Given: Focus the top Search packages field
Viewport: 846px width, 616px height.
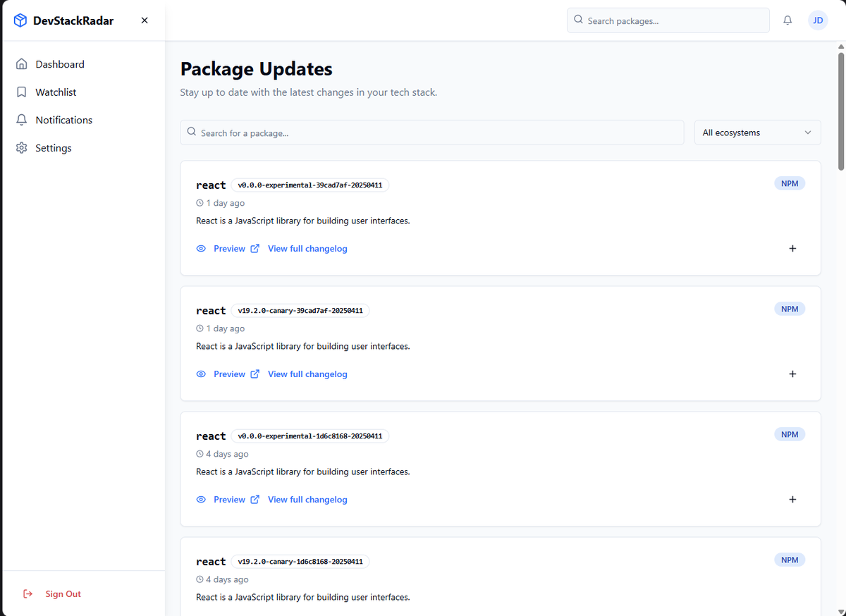Looking at the screenshot, I should (668, 20).
